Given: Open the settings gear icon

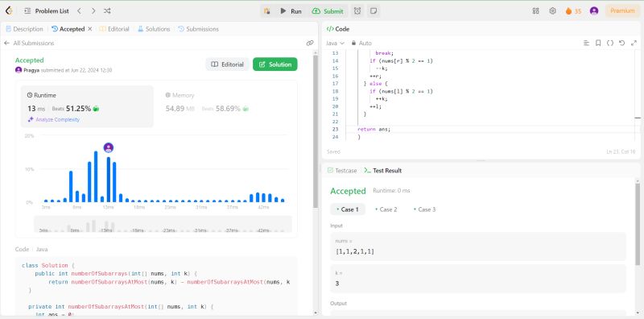Looking at the screenshot, I should tap(553, 11).
